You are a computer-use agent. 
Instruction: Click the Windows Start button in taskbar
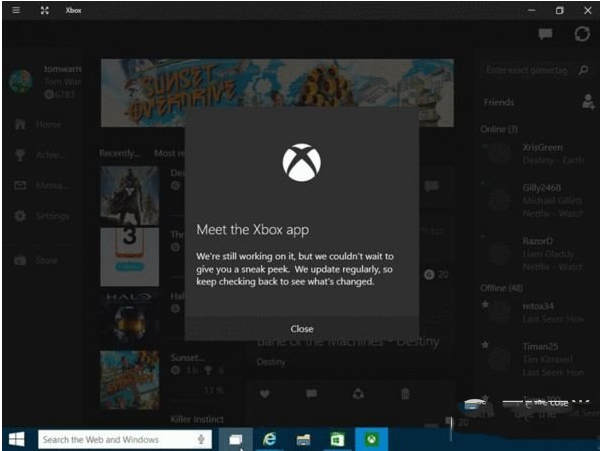[x=17, y=439]
